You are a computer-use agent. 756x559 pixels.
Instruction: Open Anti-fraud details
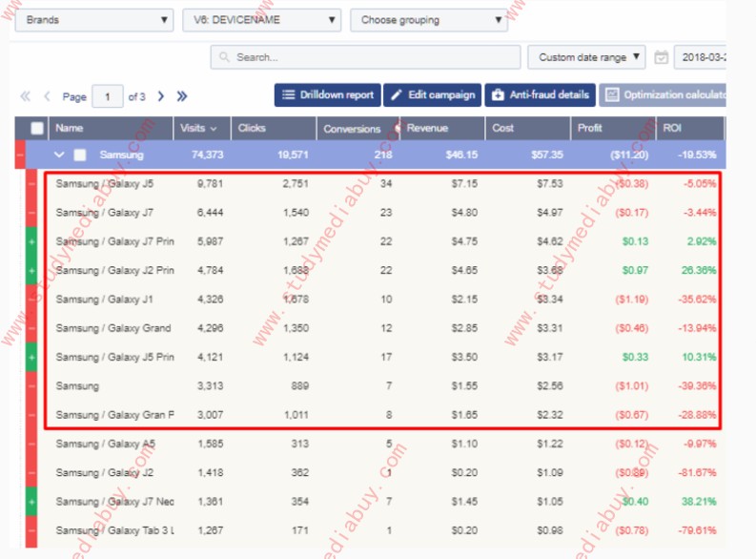tap(541, 95)
